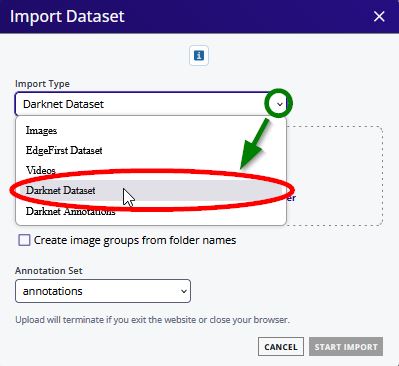399x366 pixels.
Task: Click the CANCEL button
Action: pos(281,347)
